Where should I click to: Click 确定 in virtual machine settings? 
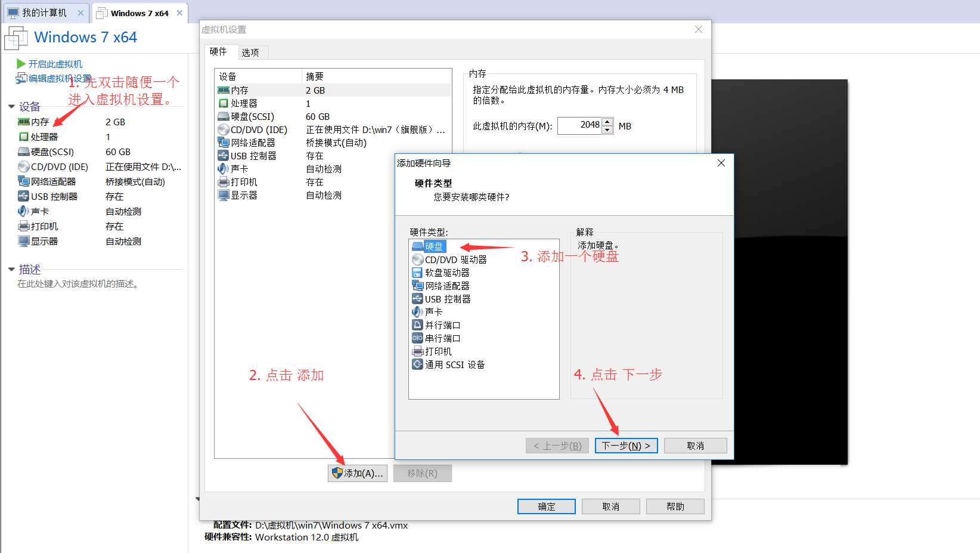(547, 506)
